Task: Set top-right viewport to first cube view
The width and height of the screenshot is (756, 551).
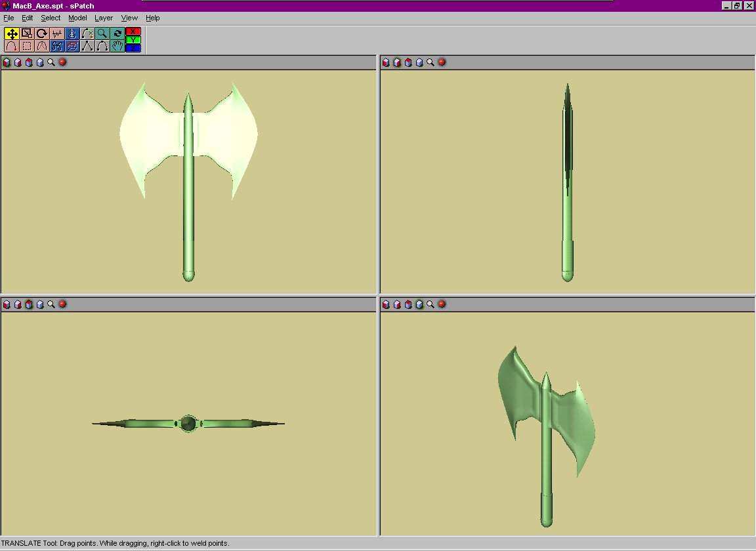Action: pyautogui.click(x=386, y=62)
